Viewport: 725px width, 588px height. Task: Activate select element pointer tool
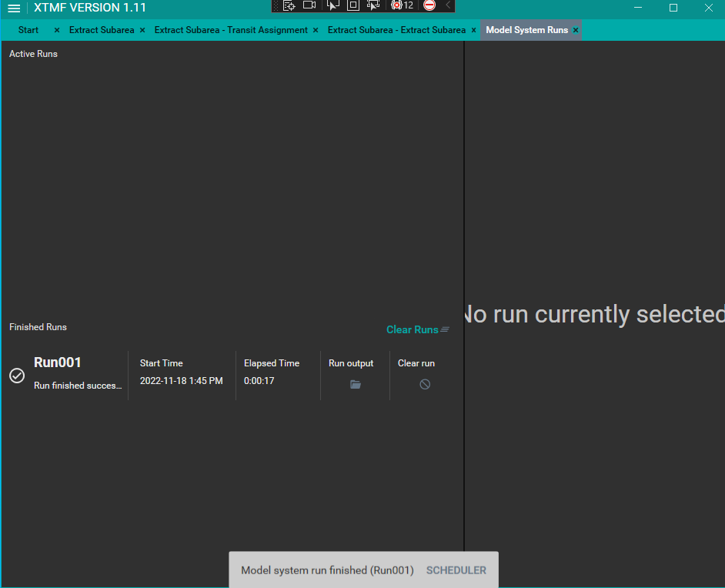point(332,5)
